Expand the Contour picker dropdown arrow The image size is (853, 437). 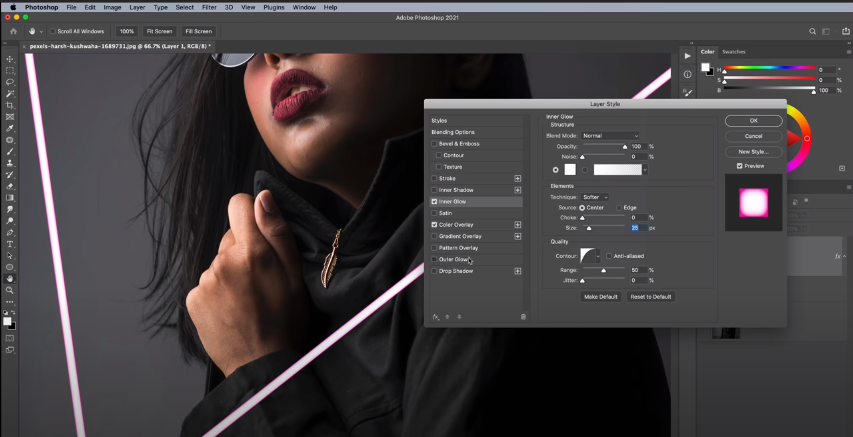pyautogui.click(x=599, y=256)
